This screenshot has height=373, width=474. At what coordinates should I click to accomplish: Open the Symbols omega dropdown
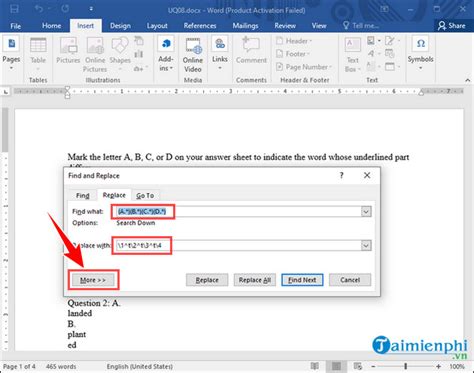coord(420,53)
